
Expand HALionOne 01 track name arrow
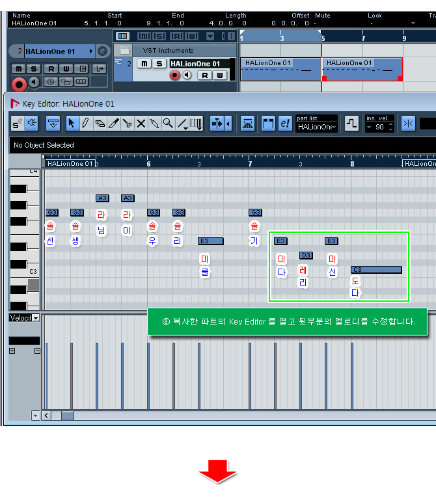coord(91,51)
